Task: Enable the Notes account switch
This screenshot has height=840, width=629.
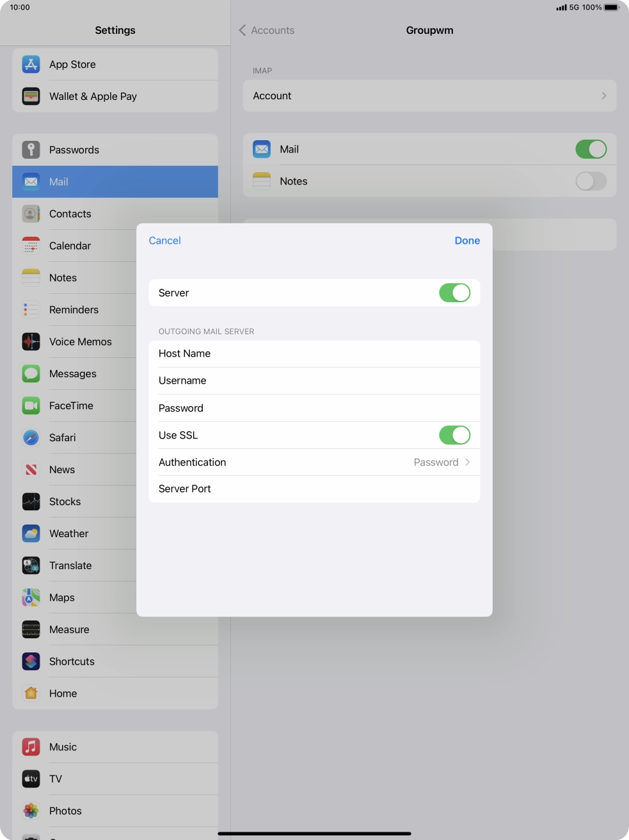Action: (x=590, y=181)
